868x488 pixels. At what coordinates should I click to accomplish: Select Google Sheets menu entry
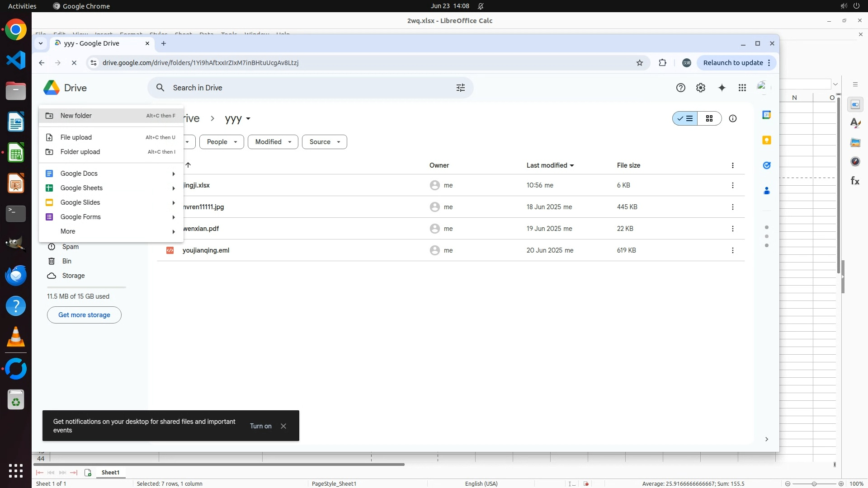coord(81,188)
